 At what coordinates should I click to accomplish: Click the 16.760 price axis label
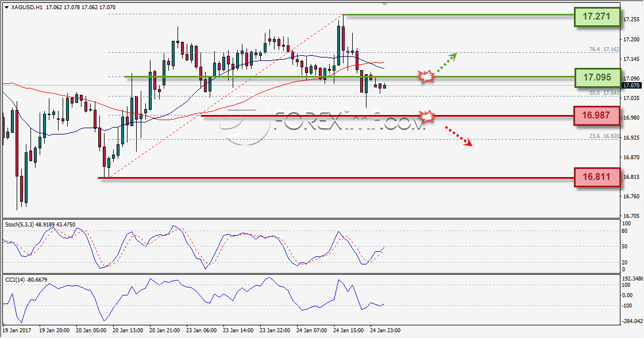pos(631,196)
